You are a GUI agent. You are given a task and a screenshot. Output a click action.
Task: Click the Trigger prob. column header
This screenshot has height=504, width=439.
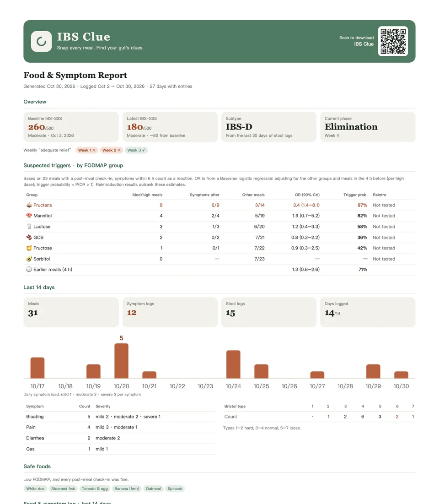click(x=355, y=195)
